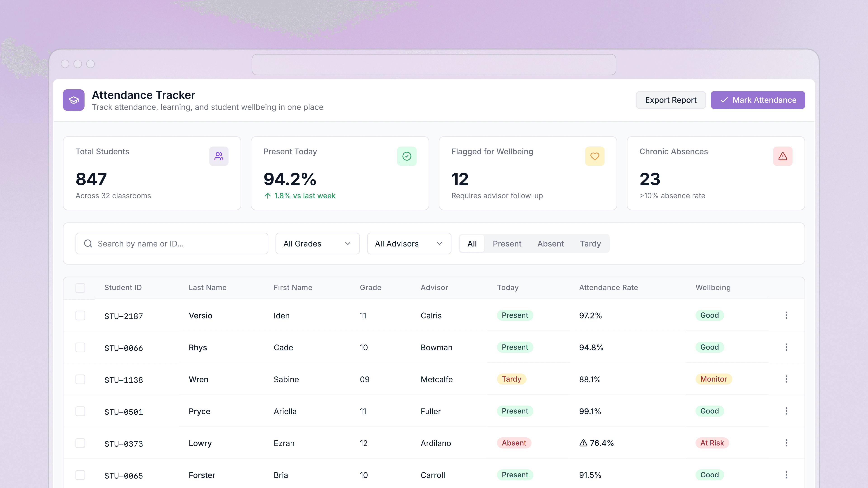Screen dimensions: 868x488
Task: Click attendance rate 97.2%
Action: (590, 316)
